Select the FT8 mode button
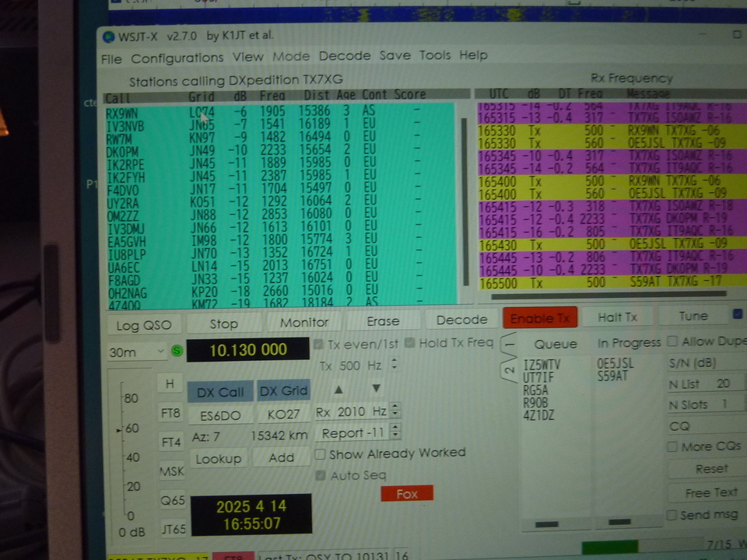 (170, 413)
